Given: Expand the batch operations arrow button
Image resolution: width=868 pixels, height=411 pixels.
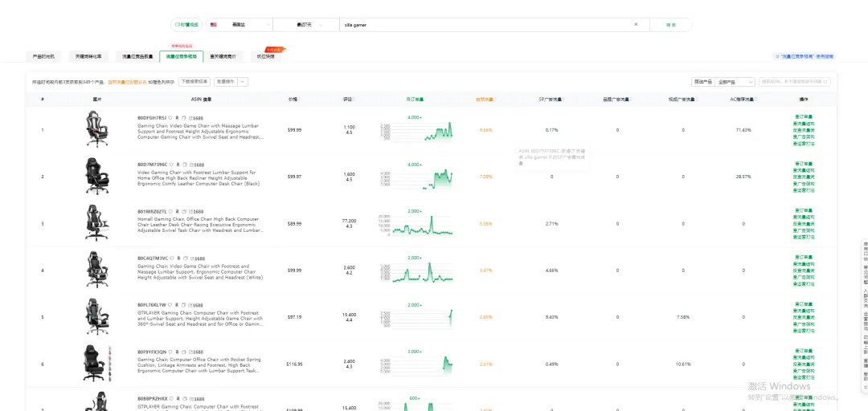Looking at the screenshot, I should tap(243, 82).
